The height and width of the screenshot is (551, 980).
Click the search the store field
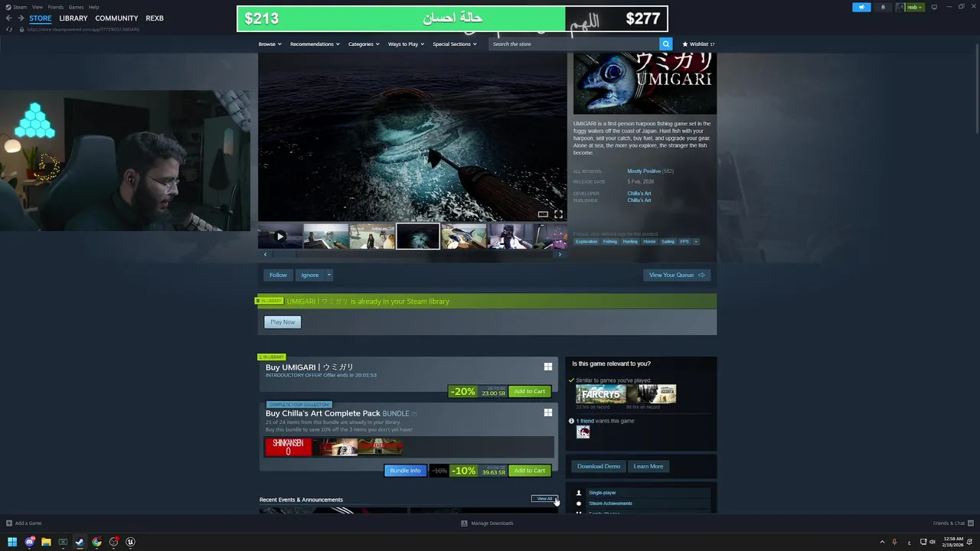[x=574, y=44]
